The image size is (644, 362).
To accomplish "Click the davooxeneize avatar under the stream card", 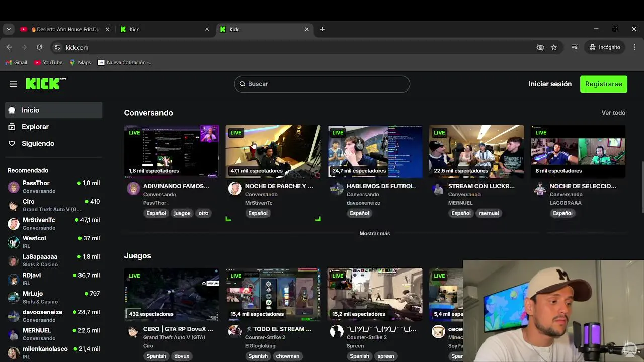I will [337, 189].
